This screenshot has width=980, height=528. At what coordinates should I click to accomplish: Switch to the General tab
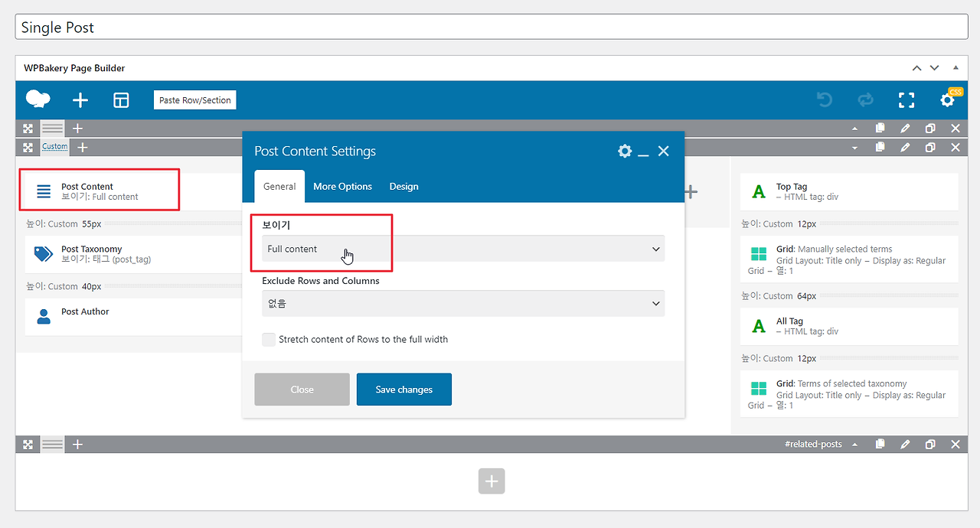[x=279, y=186]
